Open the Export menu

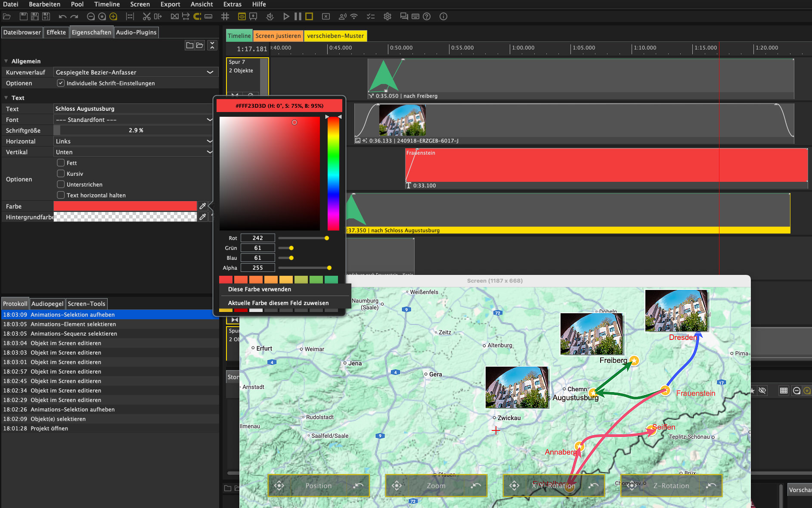click(170, 4)
